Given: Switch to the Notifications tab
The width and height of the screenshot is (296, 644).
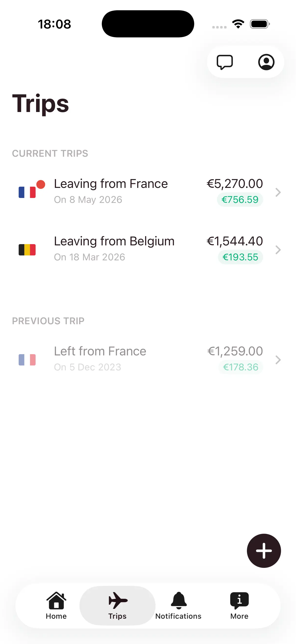Looking at the screenshot, I should coord(178,605).
